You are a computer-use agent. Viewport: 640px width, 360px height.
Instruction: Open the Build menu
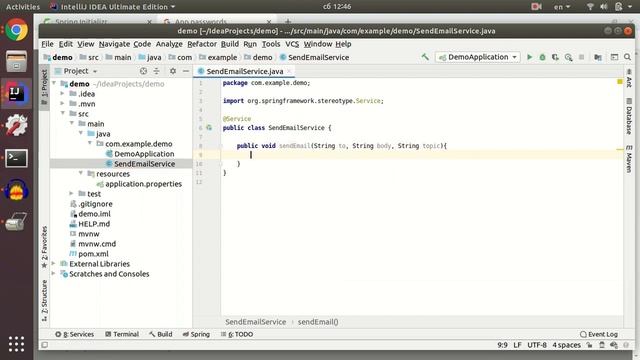click(230, 44)
